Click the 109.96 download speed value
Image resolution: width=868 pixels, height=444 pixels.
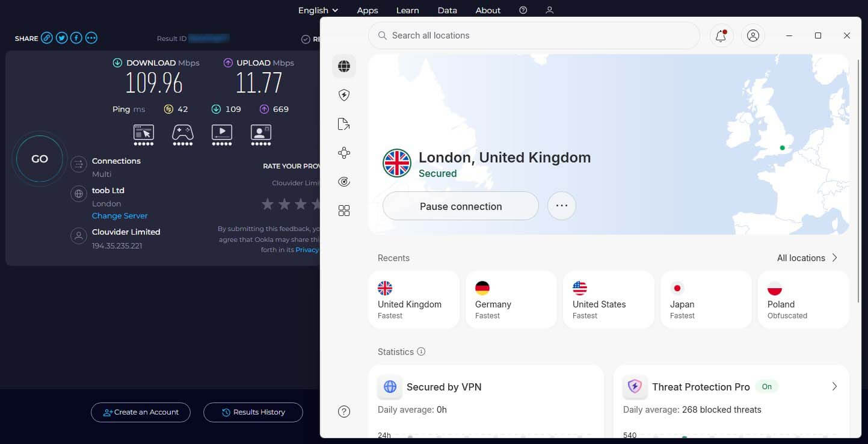click(x=154, y=83)
